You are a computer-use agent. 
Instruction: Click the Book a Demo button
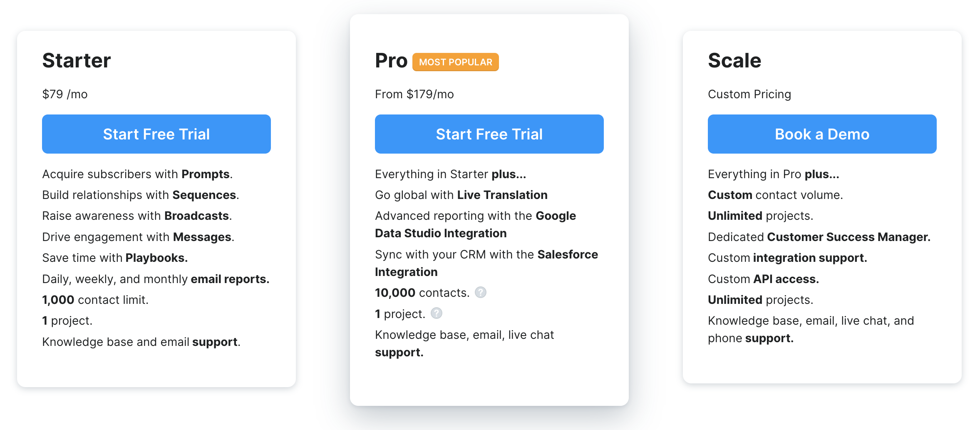(x=822, y=134)
